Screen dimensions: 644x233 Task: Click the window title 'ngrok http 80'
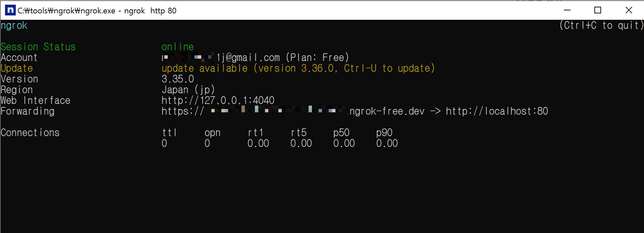point(150,11)
